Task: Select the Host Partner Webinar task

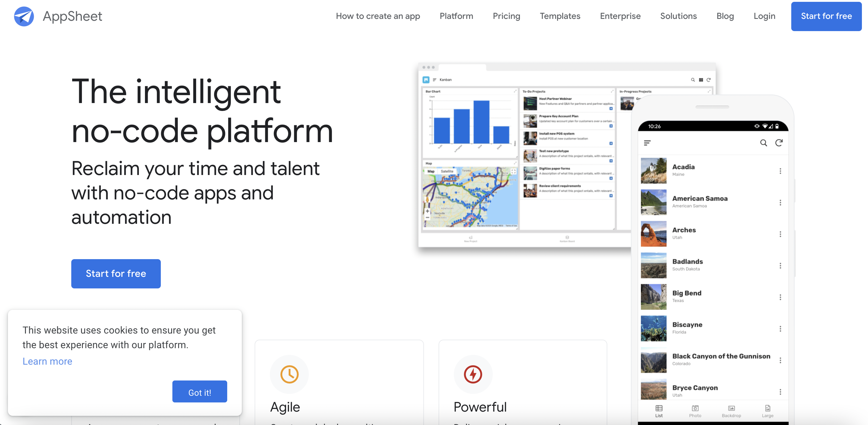Action: click(568, 103)
